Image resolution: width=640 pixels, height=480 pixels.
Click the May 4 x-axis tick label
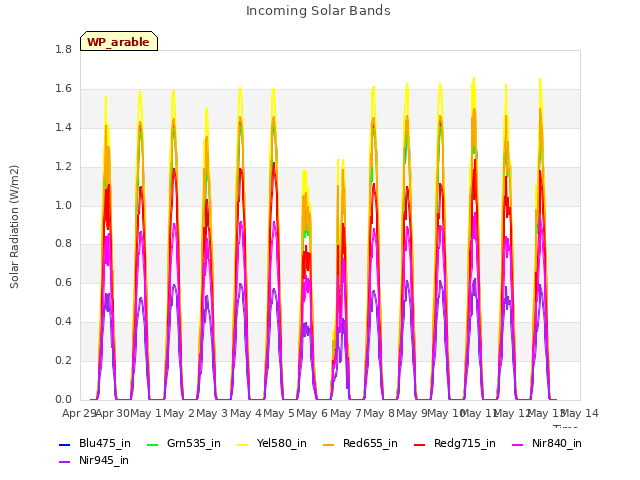pos(246,413)
